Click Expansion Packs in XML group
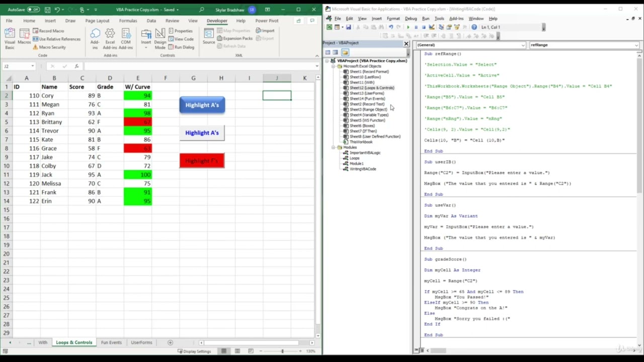644x362 pixels. tap(235, 38)
